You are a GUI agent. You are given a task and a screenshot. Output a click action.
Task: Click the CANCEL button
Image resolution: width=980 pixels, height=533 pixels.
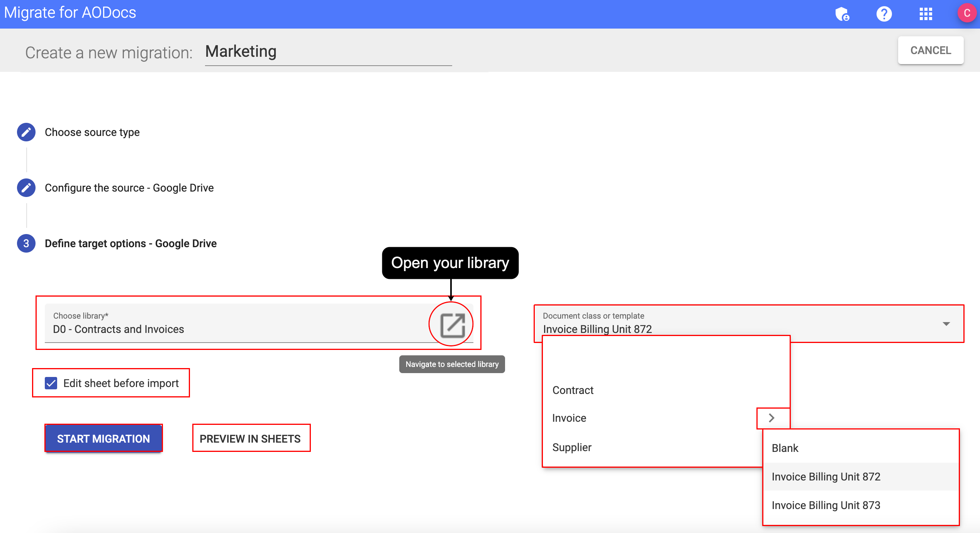tap(931, 50)
